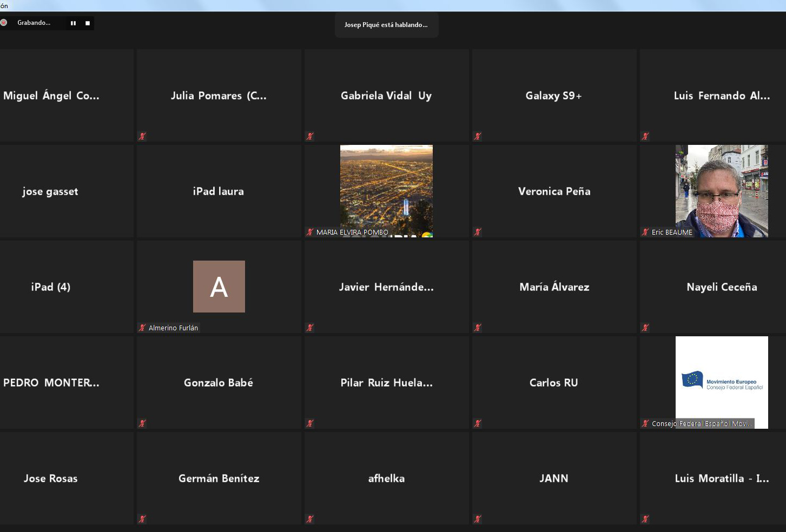Pause the recording

click(x=73, y=23)
